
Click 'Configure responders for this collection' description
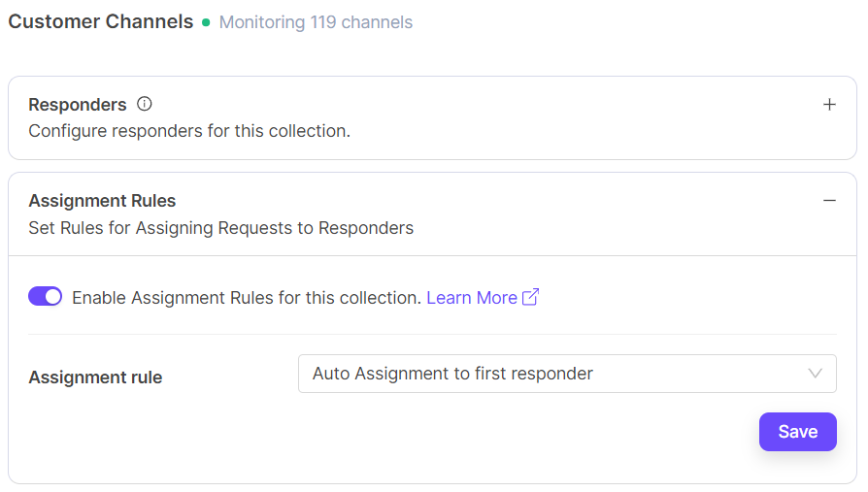(189, 131)
